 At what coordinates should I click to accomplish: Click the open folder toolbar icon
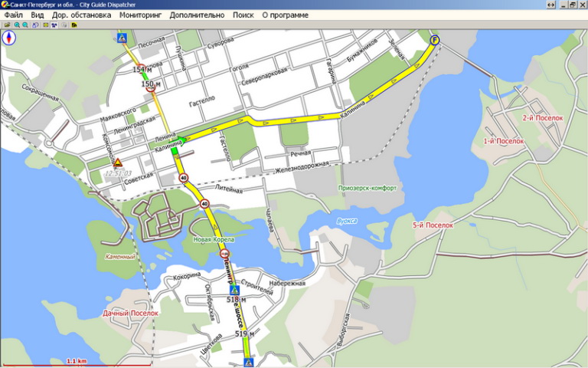[x=7, y=25]
